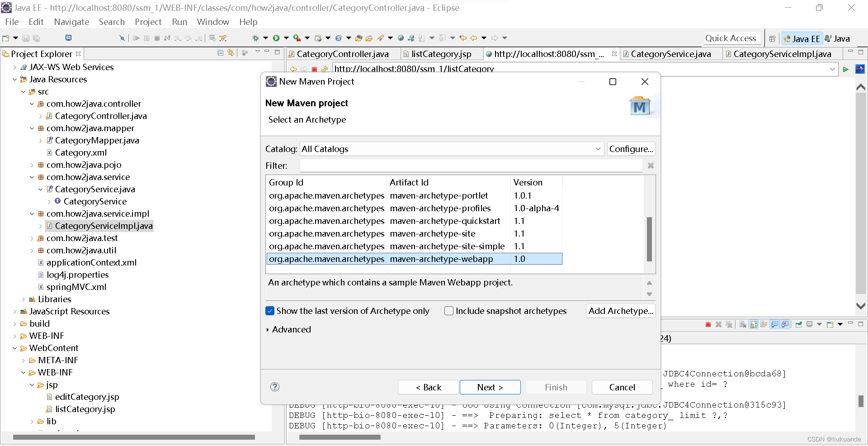This screenshot has height=446, width=868.
Task: Click the Open Web Browser globe icon
Action: [x=401, y=38]
